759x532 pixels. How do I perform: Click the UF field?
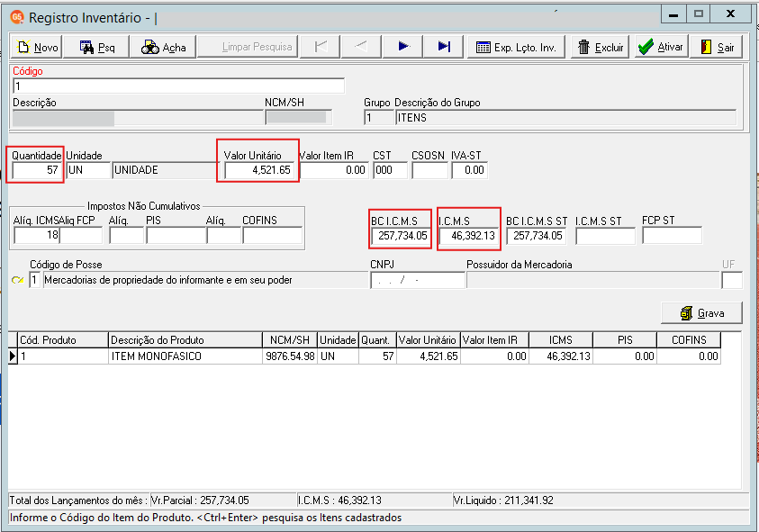(x=731, y=280)
